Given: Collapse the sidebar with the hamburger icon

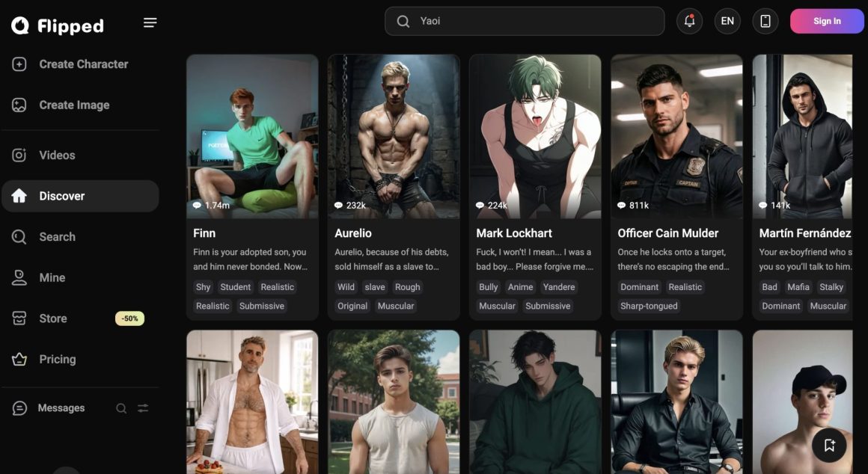Looking at the screenshot, I should coord(150,22).
